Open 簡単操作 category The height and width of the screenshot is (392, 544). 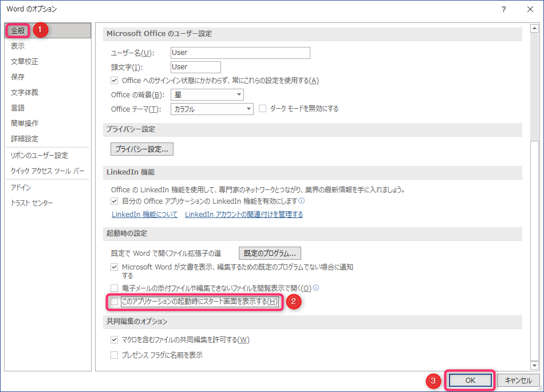point(48,123)
